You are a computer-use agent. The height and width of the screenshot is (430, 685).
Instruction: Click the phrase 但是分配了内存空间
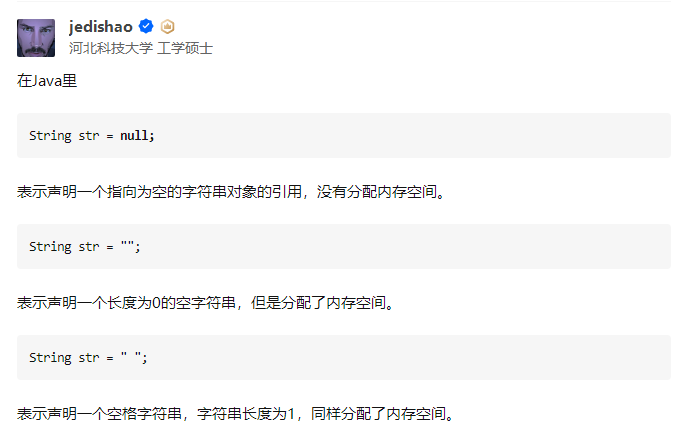[318, 303]
